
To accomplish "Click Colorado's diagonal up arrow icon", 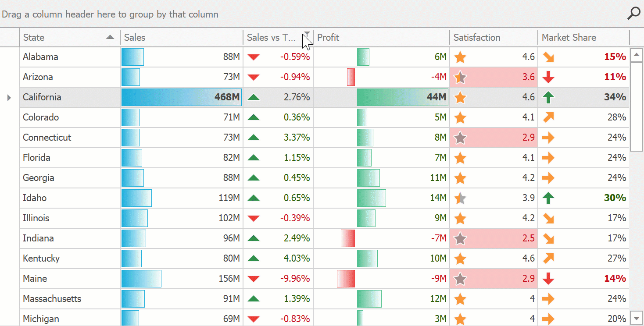I will (x=548, y=117).
